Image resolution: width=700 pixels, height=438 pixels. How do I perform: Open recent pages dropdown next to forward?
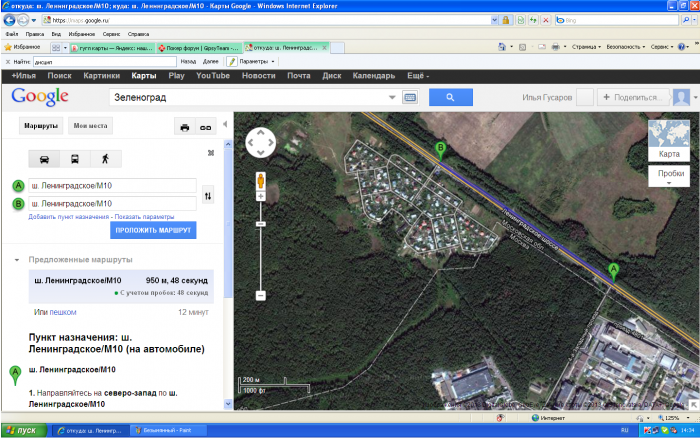(x=34, y=21)
